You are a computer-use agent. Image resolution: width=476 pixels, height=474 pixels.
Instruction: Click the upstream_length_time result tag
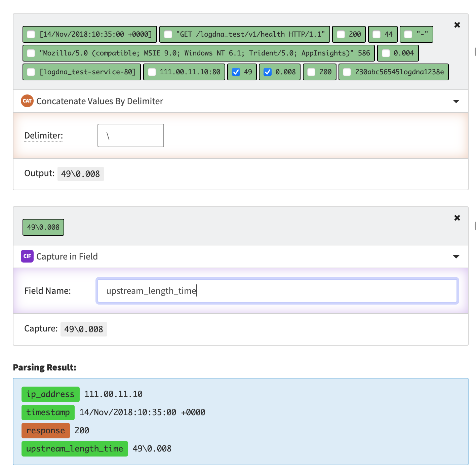[x=75, y=449]
